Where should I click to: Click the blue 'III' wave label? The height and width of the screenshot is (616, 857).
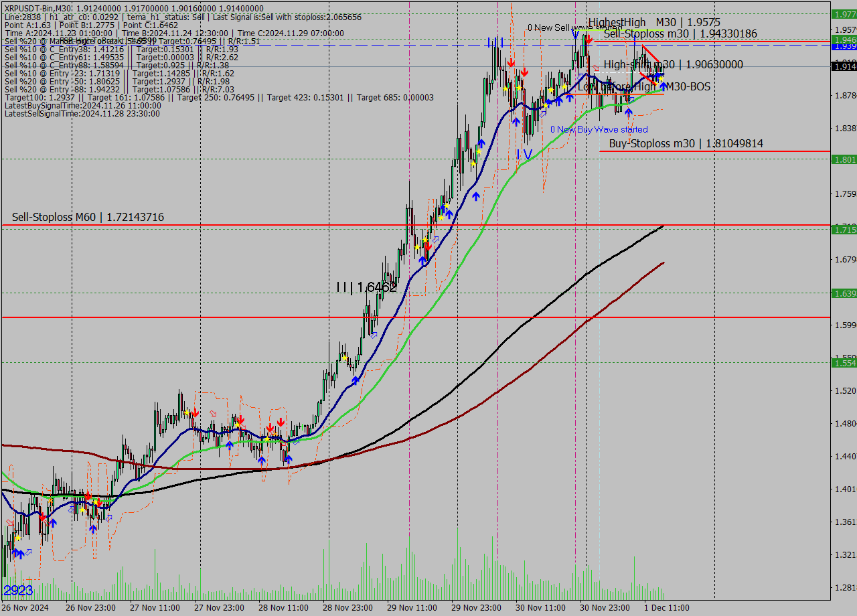(495, 43)
